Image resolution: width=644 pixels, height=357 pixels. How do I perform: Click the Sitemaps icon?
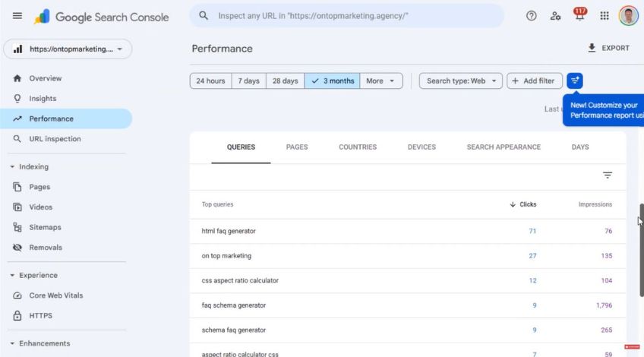[17, 227]
